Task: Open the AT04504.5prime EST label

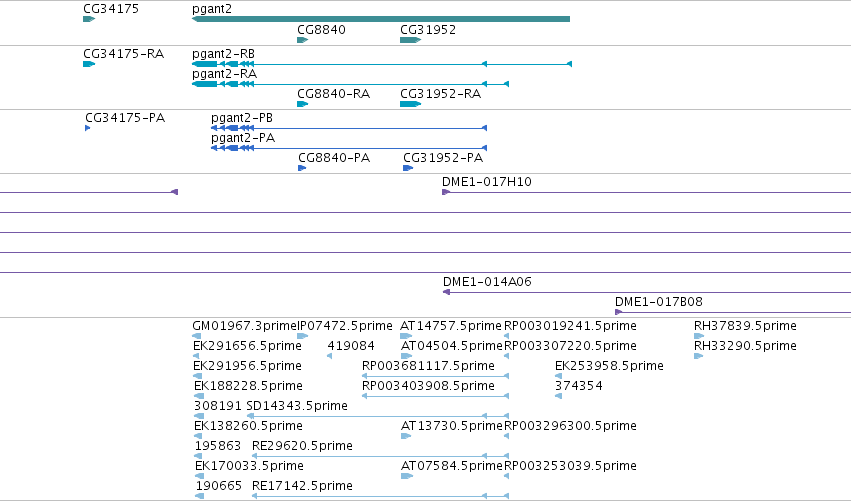Action: click(452, 346)
